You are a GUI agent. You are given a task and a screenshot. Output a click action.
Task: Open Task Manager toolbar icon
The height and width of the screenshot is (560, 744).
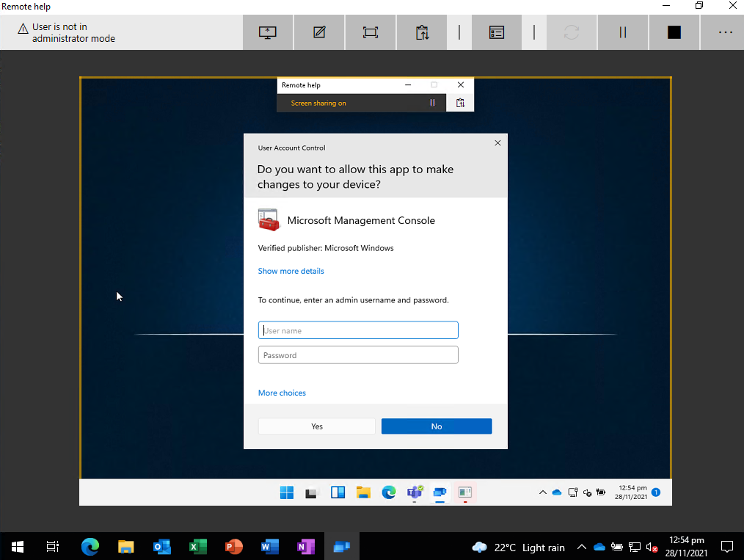click(496, 32)
